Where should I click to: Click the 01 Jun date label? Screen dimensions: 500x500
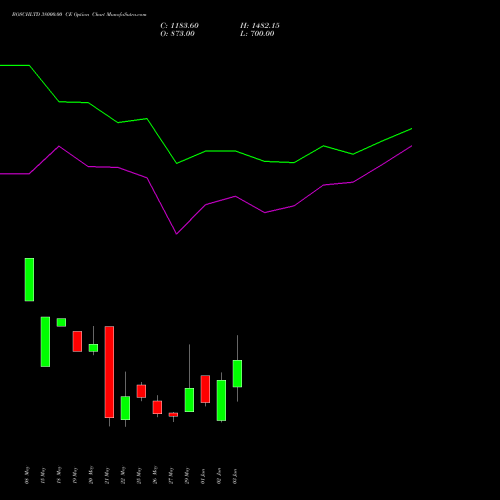(203, 476)
